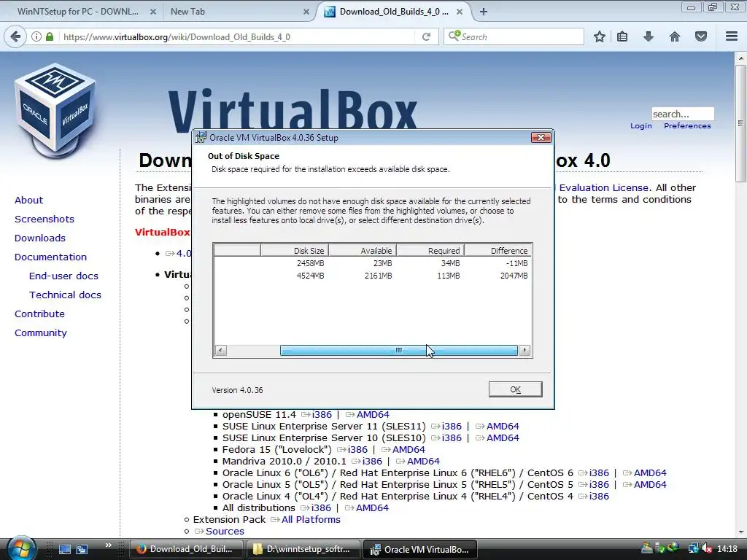The width and height of the screenshot is (747, 560).
Task: Open a new tab with the plus button
Action: coord(483,12)
